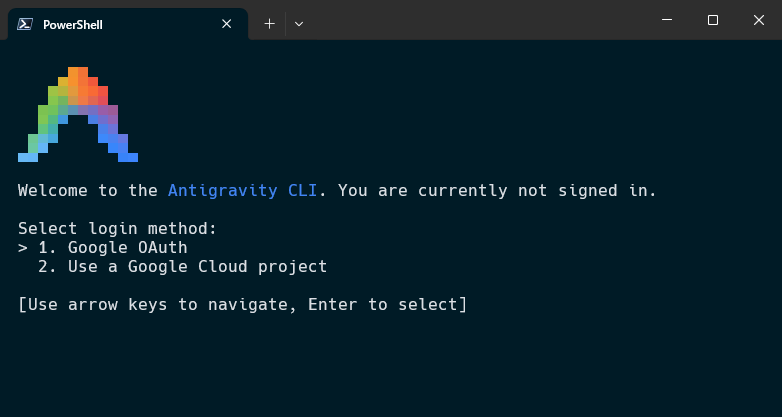Click the blue "Antigravity CLI" text
Image resolution: width=782 pixels, height=417 pixels.
click(242, 191)
